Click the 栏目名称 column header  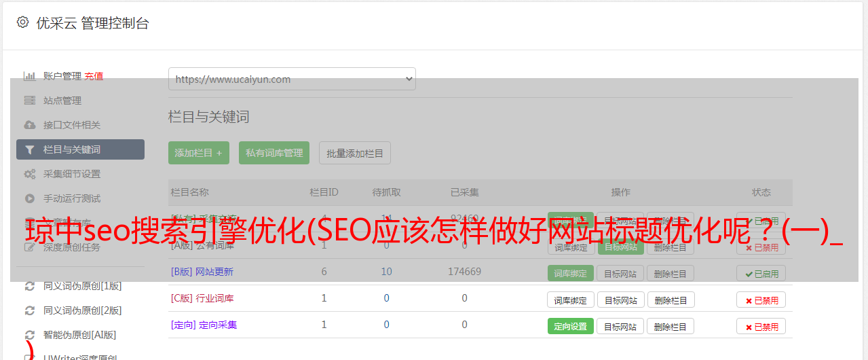tap(189, 192)
